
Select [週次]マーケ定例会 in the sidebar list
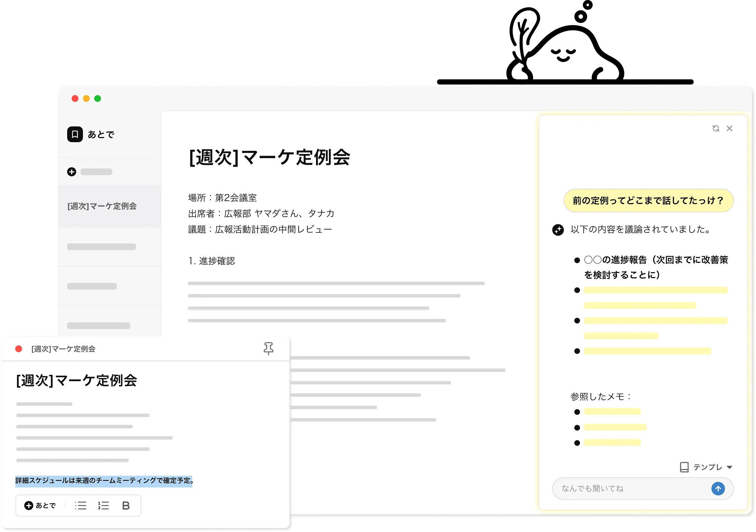tap(102, 206)
